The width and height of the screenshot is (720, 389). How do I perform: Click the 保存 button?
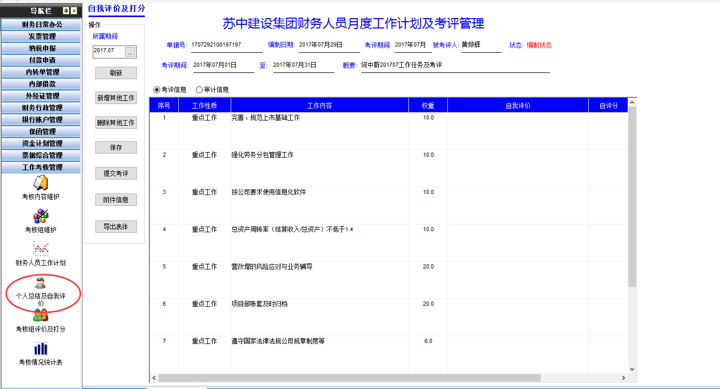coord(116,147)
